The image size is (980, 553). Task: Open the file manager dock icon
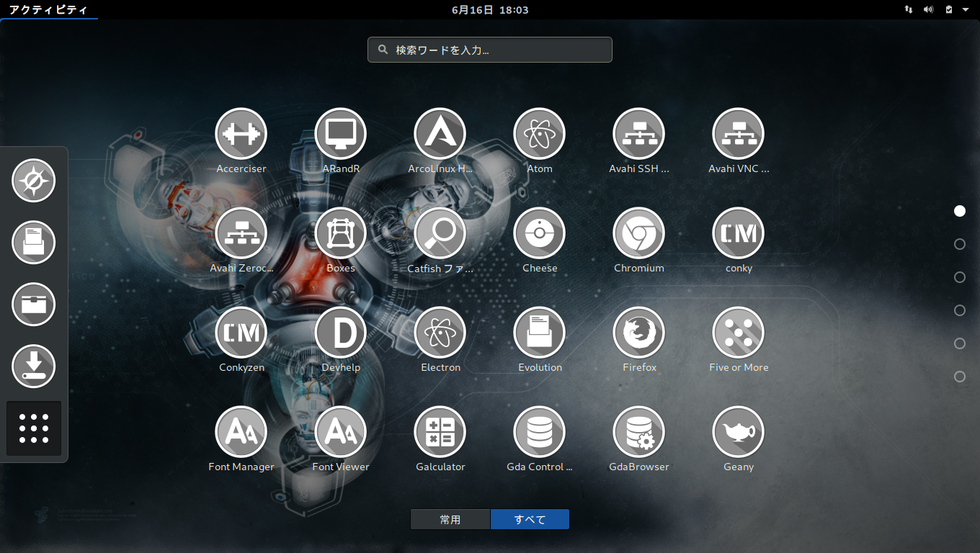34,304
